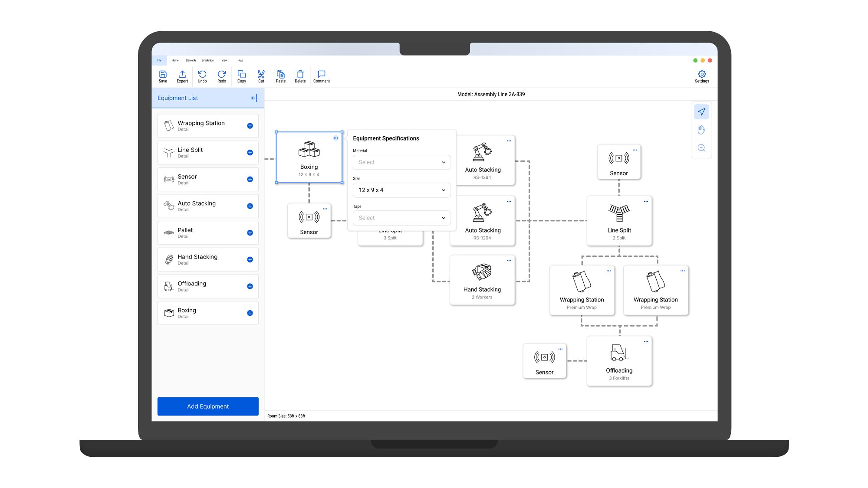Click the Add Equipment button
The width and height of the screenshot is (868, 488).
tap(208, 406)
